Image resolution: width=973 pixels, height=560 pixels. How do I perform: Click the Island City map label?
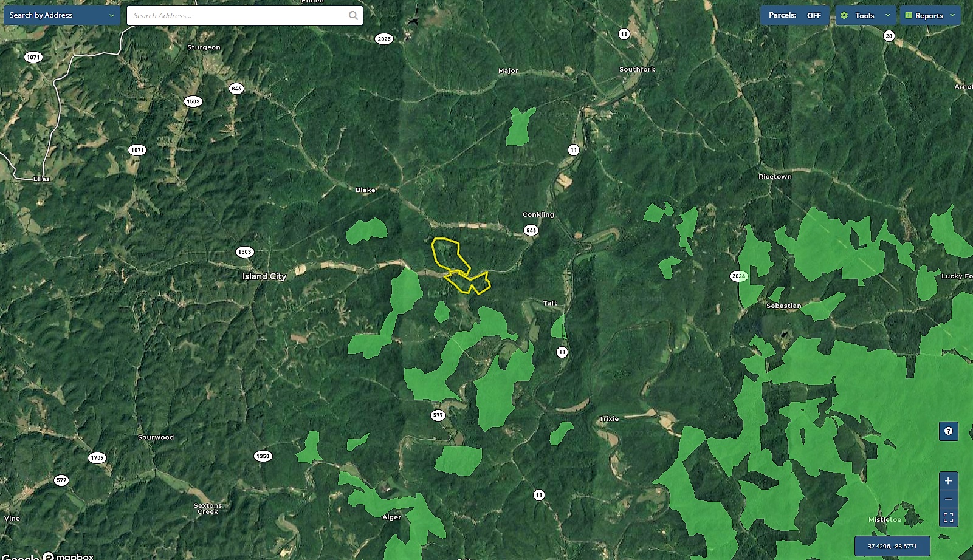tap(264, 276)
